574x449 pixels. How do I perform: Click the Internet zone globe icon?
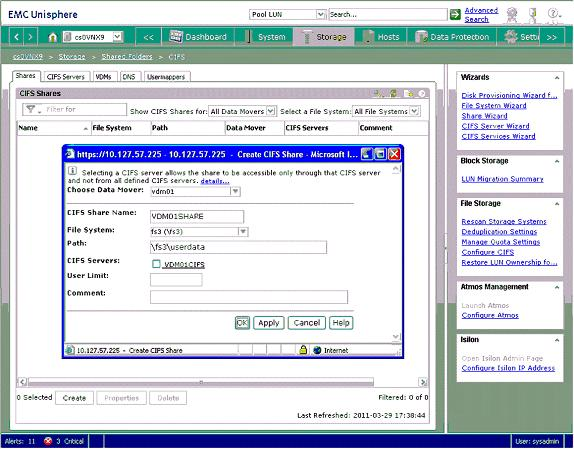(x=317, y=350)
